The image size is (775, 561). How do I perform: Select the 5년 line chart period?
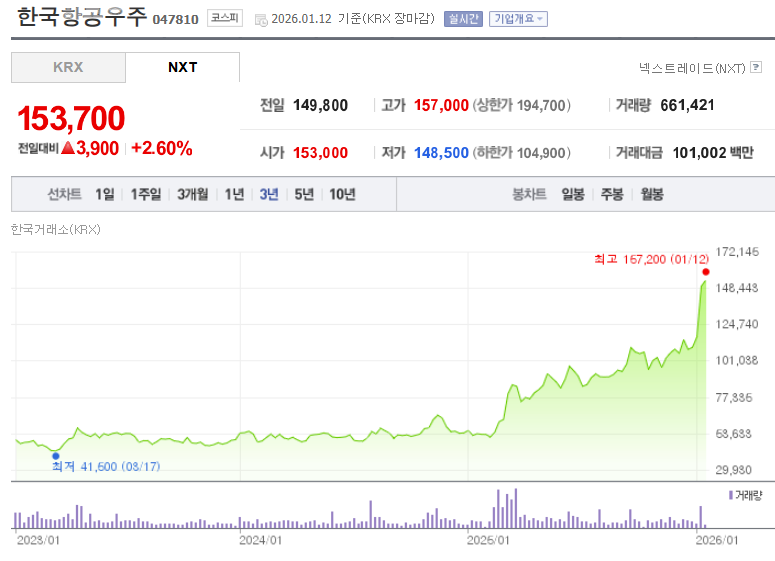click(304, 194)
